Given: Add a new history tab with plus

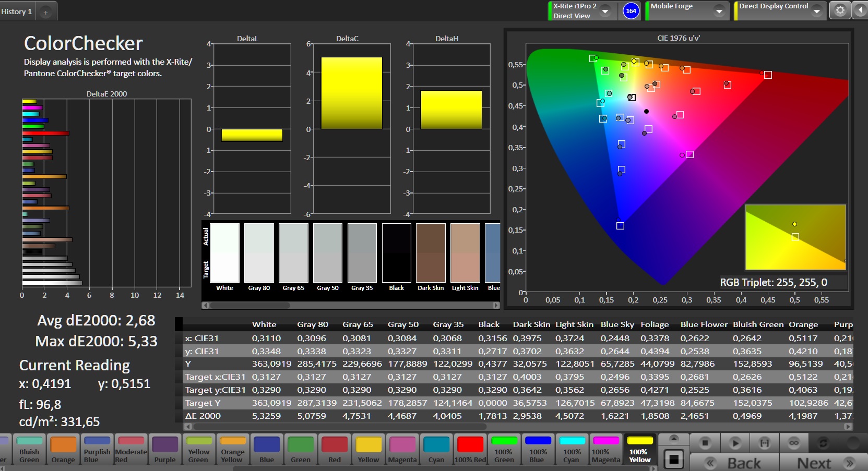Looking at the screenshot, I should click(x=45, y=12).
